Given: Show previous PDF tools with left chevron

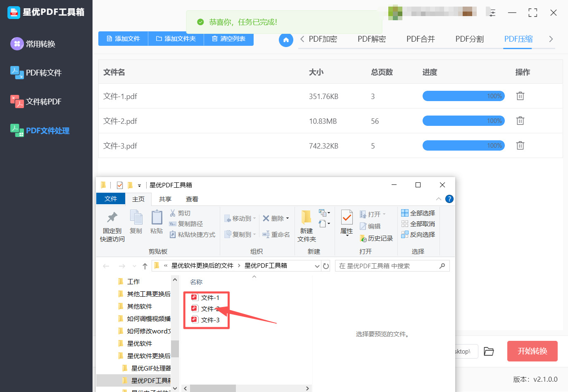Looking at the screenshot, I should [302, 39].
